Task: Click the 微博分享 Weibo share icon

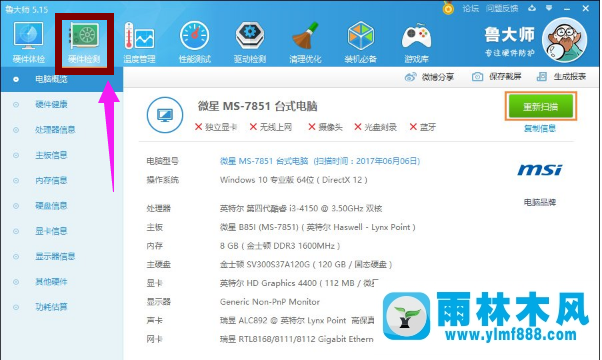Action: tap(411, 77)
